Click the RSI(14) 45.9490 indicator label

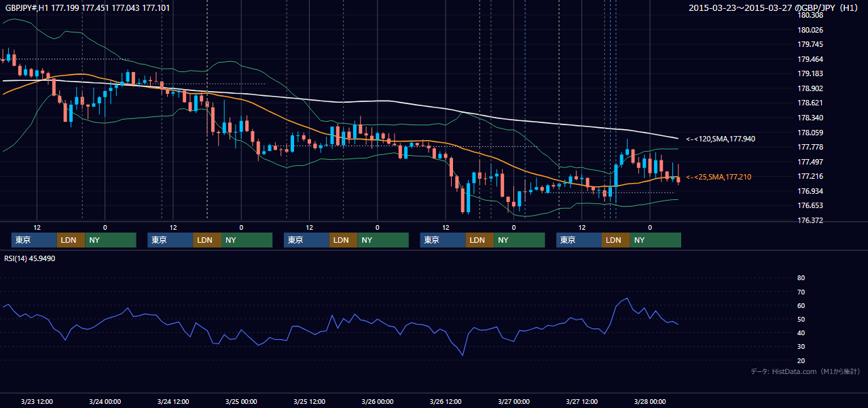click(x=30, y=258)
